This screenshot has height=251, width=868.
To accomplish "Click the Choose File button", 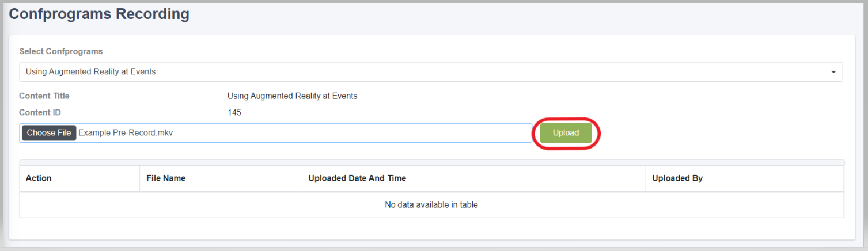I will tap(49, 133).
